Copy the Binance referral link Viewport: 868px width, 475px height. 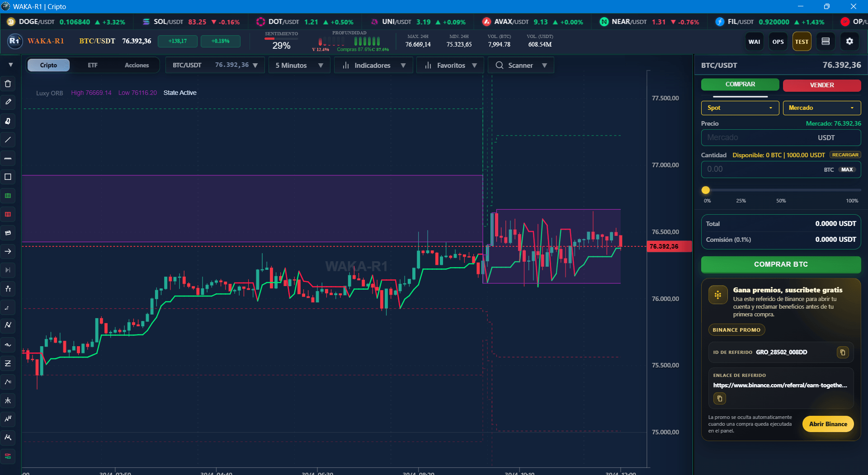pos(720,399)
